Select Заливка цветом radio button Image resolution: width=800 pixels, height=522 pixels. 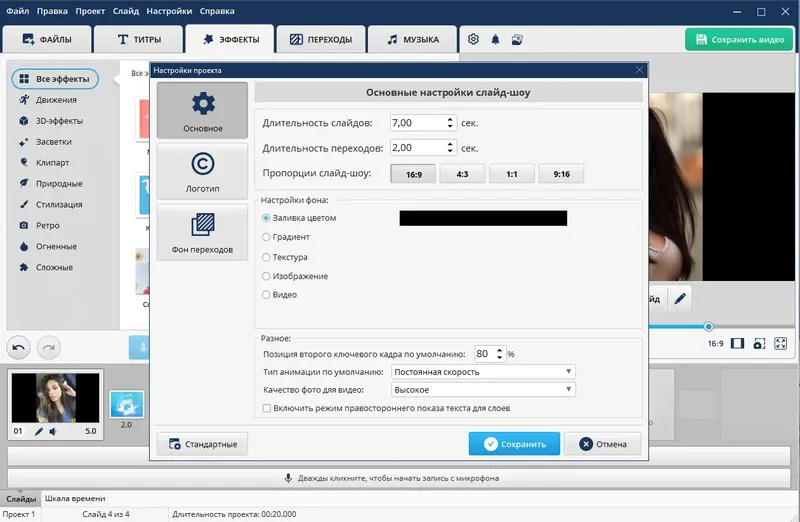[266, 218]
